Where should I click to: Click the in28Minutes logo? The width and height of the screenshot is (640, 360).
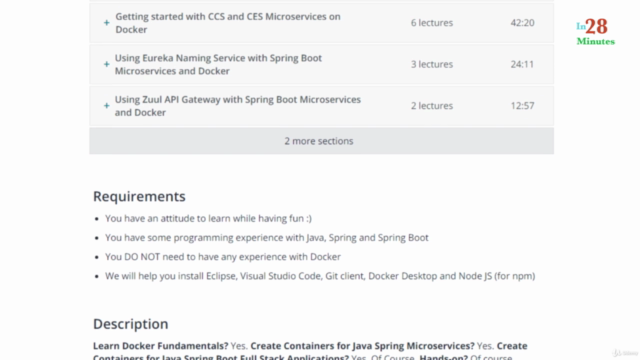(596, 31)
